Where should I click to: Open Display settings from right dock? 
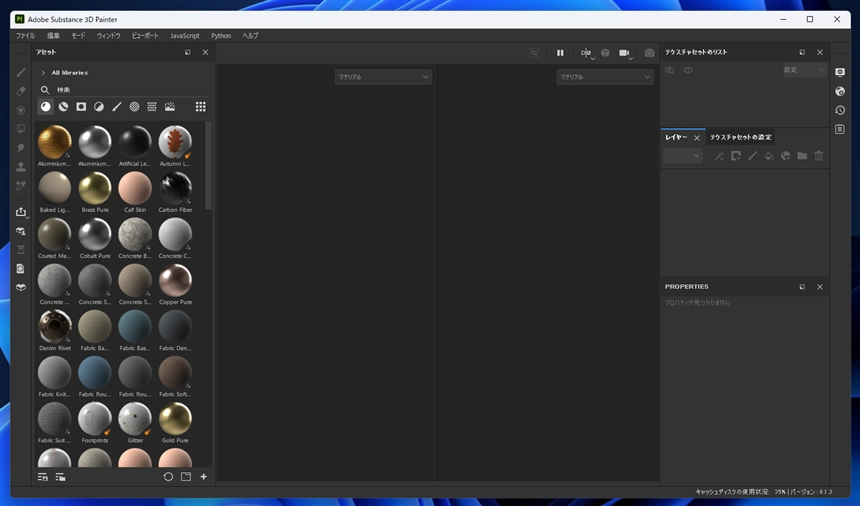[840, 72]
